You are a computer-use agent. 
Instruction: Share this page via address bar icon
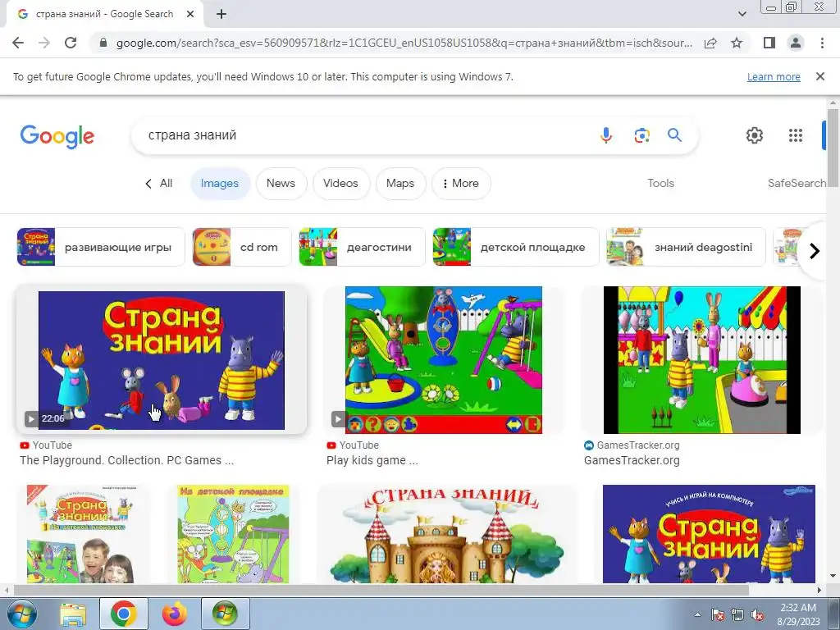(710, 43)
